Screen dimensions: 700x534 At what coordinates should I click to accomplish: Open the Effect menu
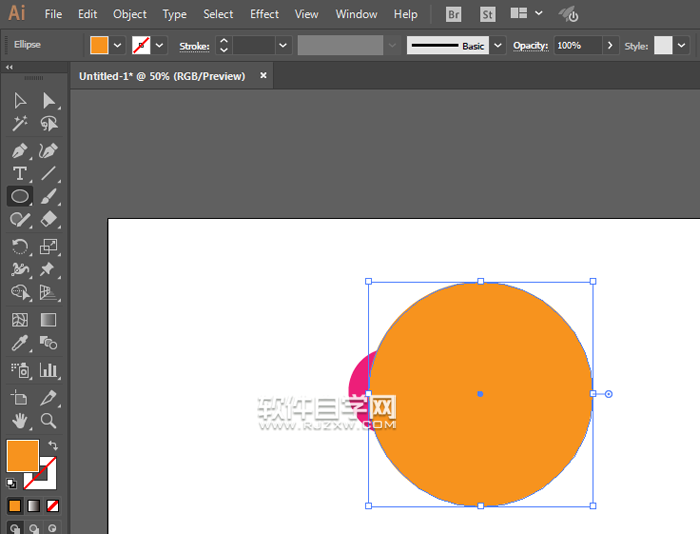point(264,14)
